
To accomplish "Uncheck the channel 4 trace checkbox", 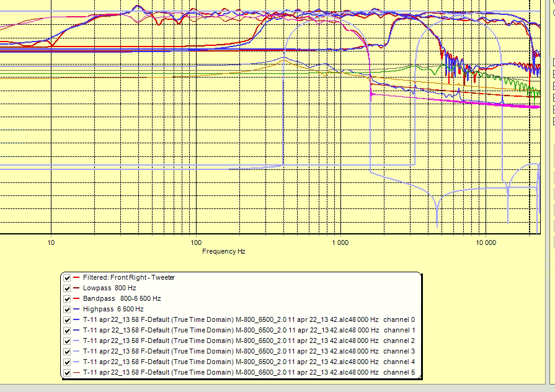I will coord(67,362).
